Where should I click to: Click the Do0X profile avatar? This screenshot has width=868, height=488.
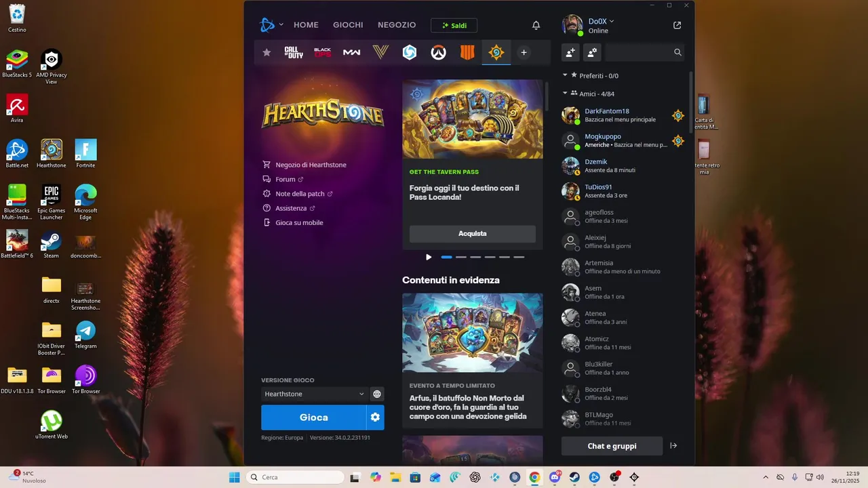point(572,25)
